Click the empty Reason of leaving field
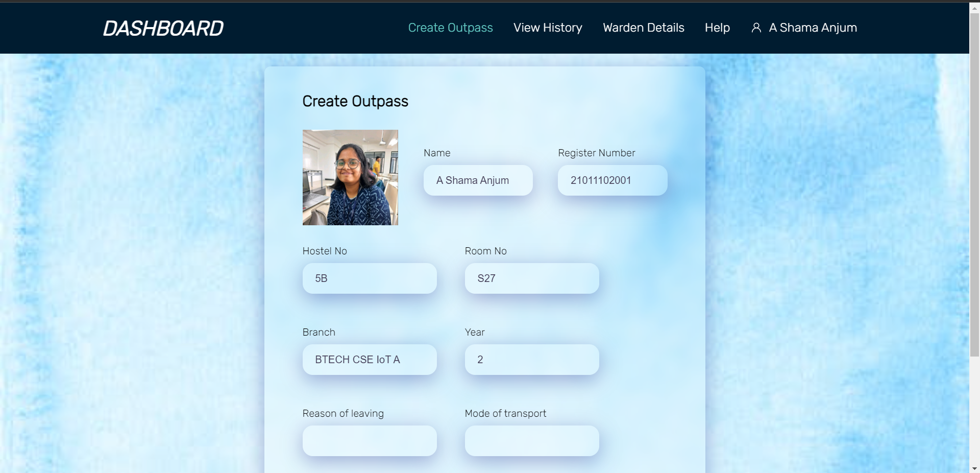This screenshot has height=473, width=980. click(x=369, y=441)
